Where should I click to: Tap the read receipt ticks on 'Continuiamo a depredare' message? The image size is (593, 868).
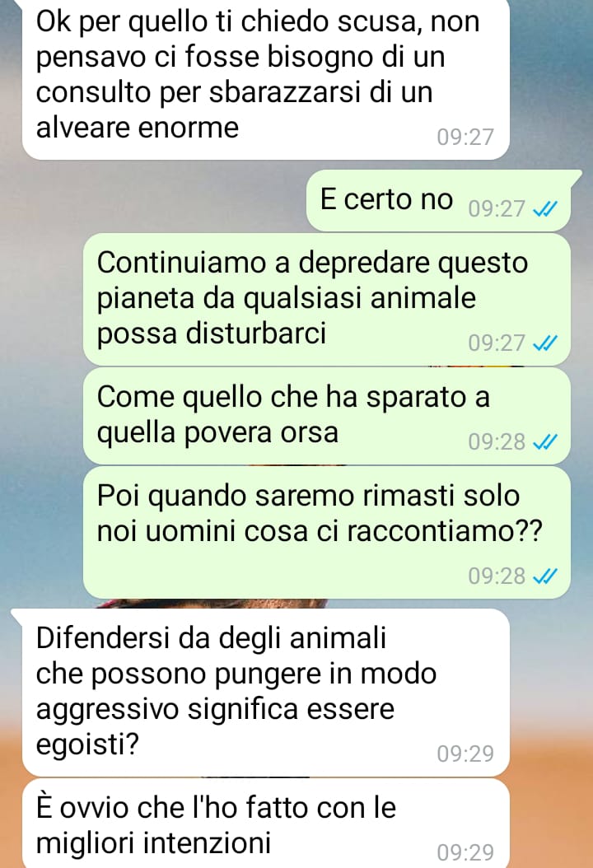click(x=545, y=343)
